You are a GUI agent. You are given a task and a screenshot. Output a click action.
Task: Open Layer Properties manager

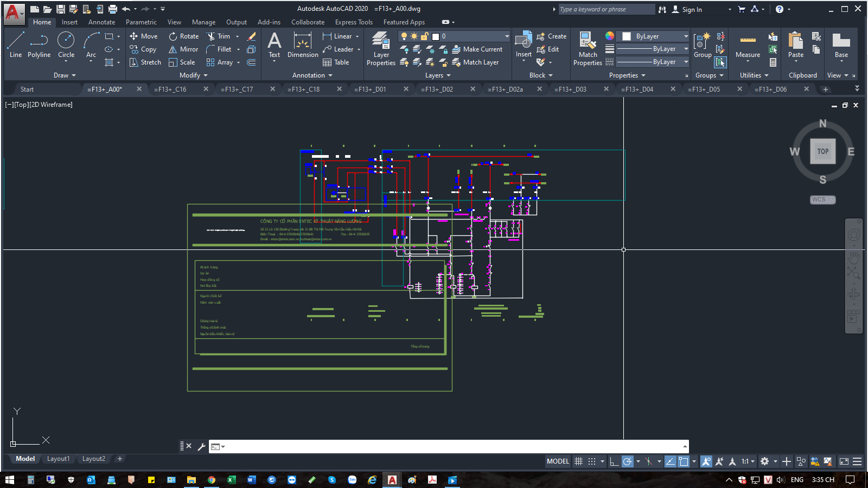[381, 49]
